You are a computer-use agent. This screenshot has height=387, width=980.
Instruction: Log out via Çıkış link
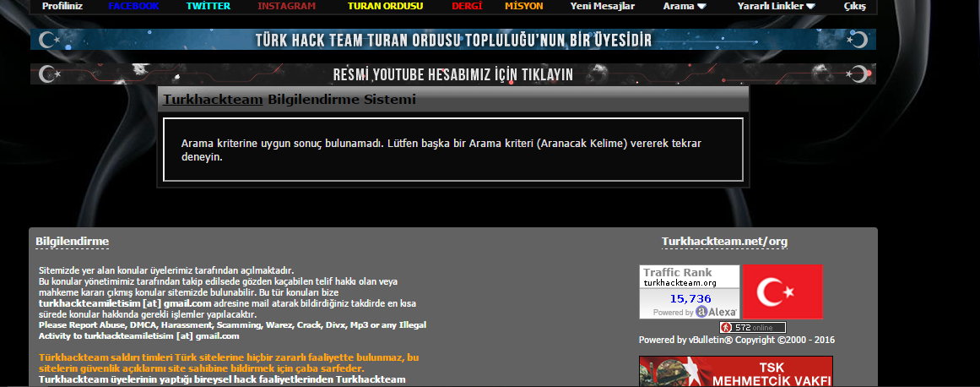tap(855, 6)
